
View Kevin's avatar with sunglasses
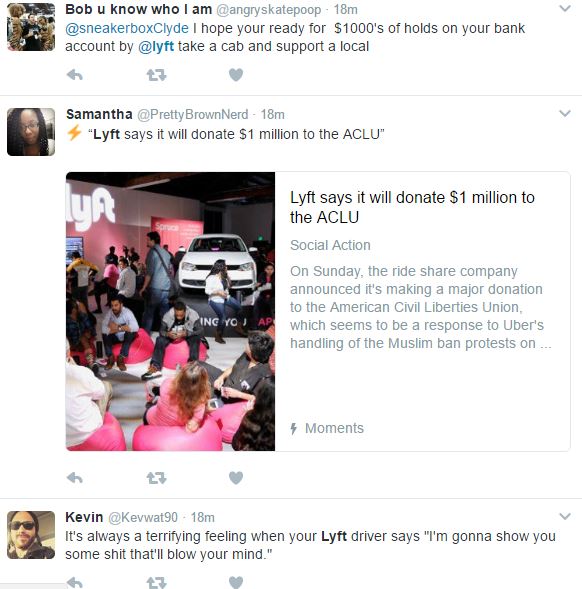point(31,535)
